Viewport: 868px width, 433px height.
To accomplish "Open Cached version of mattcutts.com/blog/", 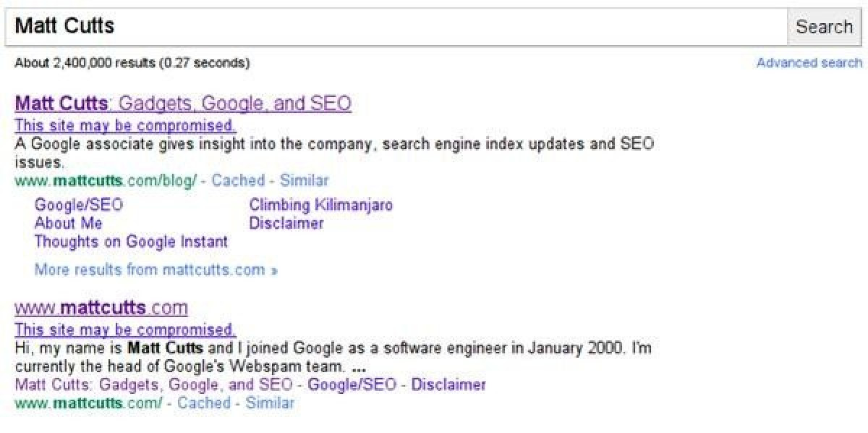I will coord(238,180).
